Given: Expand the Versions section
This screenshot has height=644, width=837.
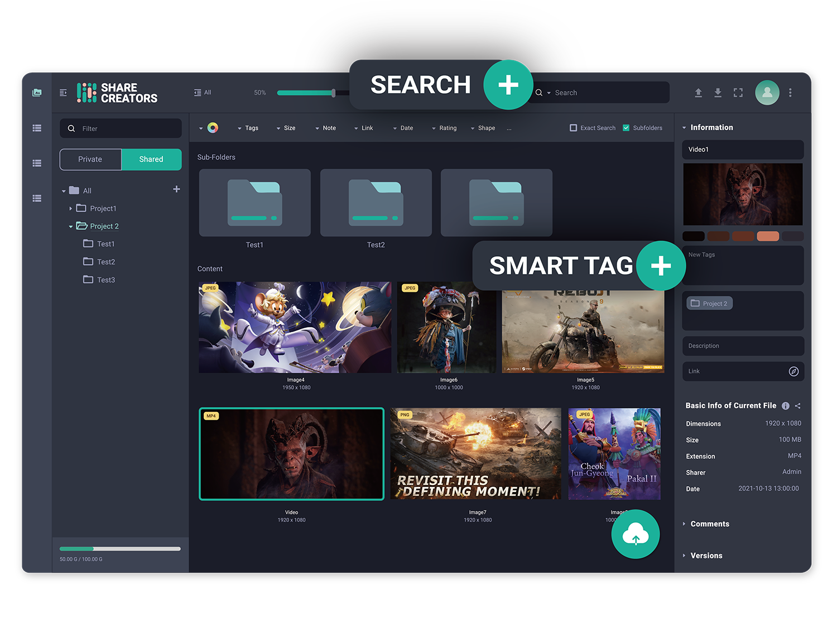Looking at the screenshot, I should [x=703, y=556].
